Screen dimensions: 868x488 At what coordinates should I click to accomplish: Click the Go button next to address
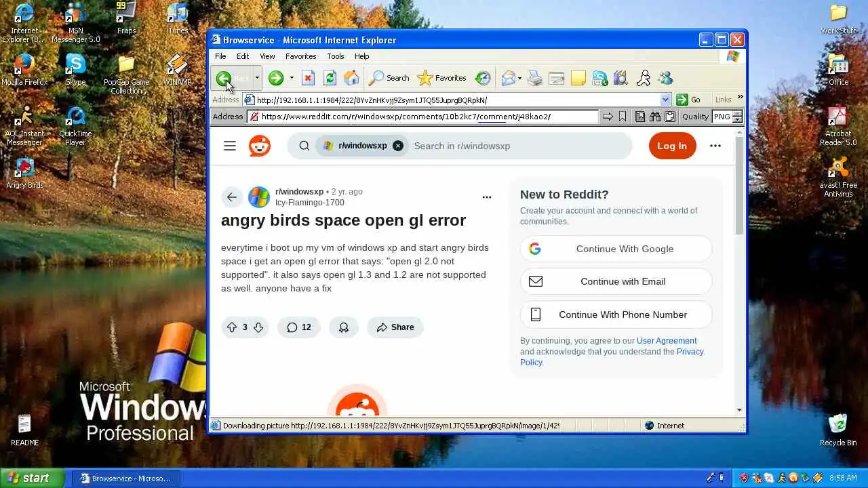[688, 100]
